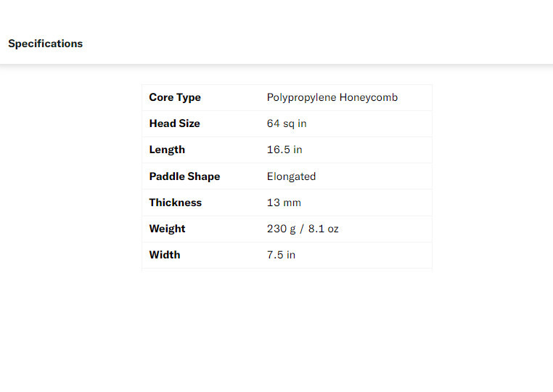Click the Paddle Shape label
553x392 pixels.
click(x=184, y=176)
